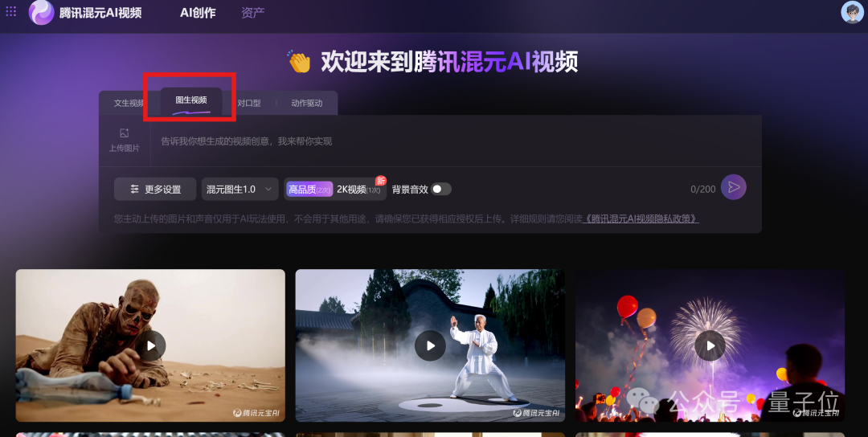The height and width of the screenshot is (437, 868).
Task: Toggle the 背景音效 switch
Action: 441,190
